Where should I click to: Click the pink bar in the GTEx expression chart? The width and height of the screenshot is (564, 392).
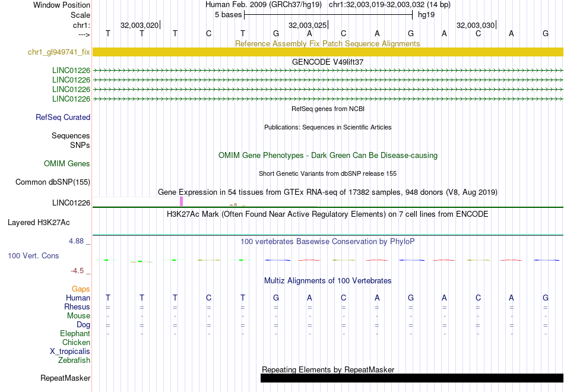[181, 201]
